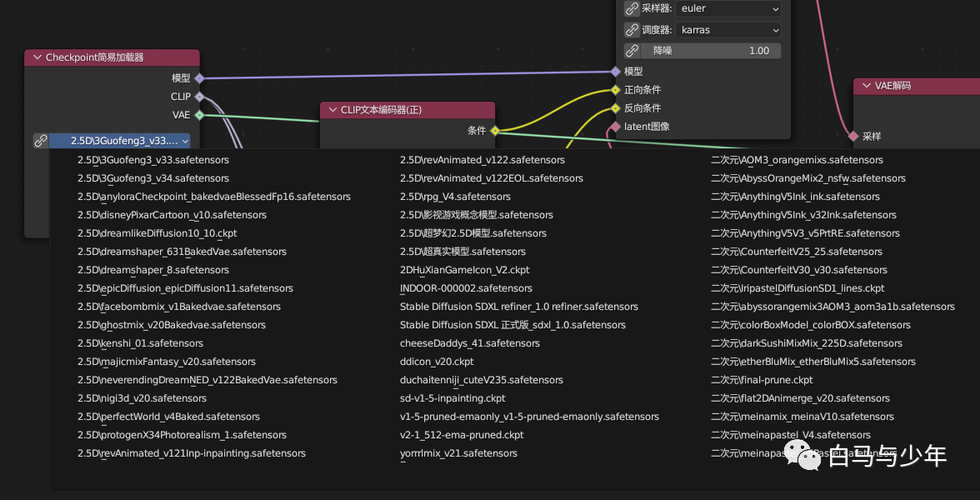Collapse the VAE解码 node header
This screenshot has width=980, height=500.
tap(867, 87)
